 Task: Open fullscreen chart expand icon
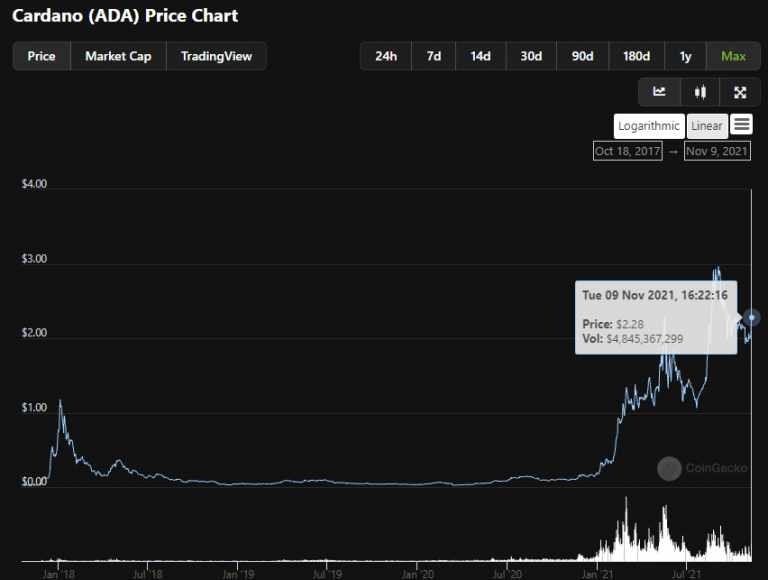pyautogui.click(x=740, y=92)
